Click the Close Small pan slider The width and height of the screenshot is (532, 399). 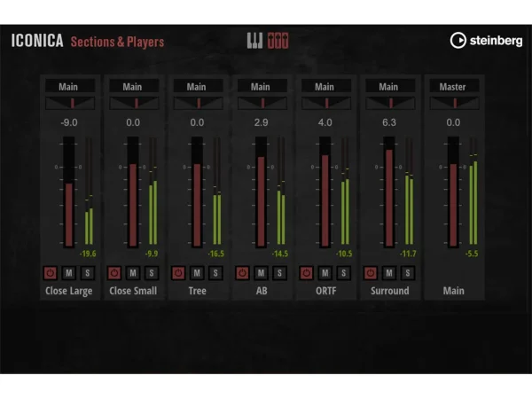pos(132,104)
